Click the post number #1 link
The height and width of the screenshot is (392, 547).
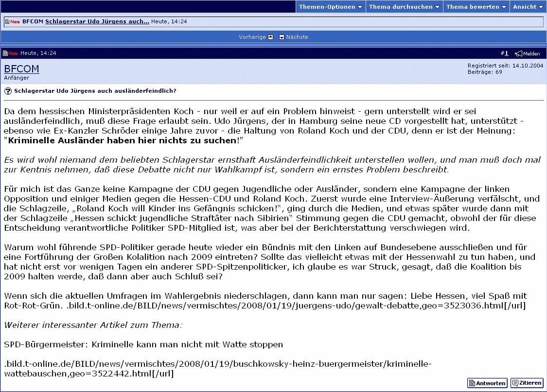click(x=506, y=53)
